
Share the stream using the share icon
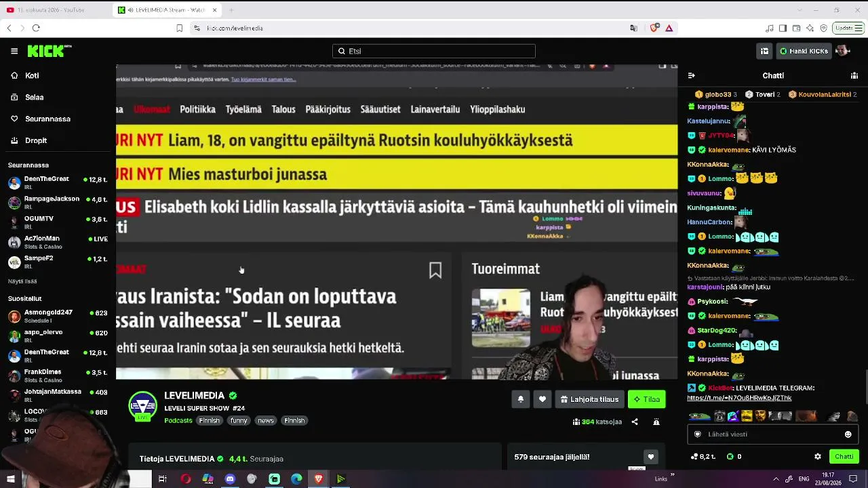635,422
